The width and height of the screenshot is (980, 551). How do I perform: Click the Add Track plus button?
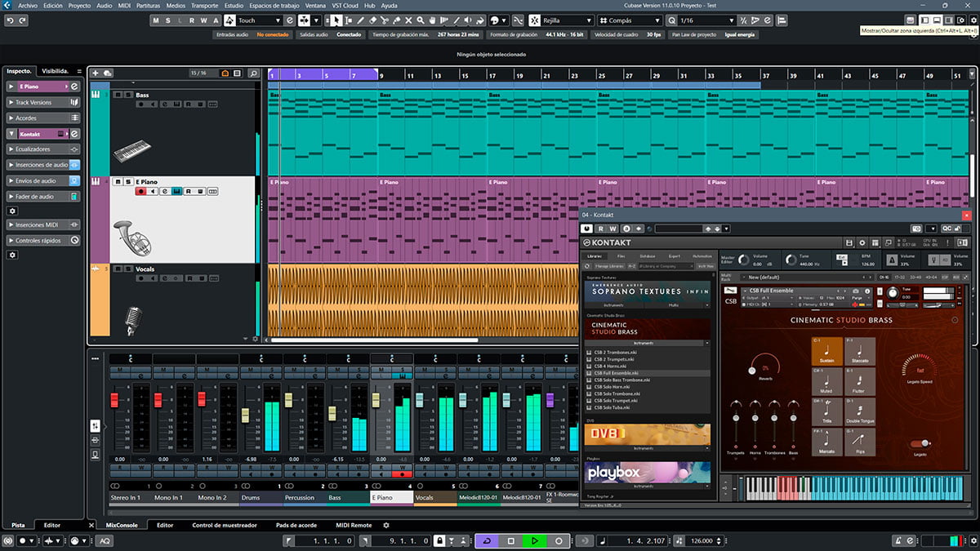coord(96,73)
